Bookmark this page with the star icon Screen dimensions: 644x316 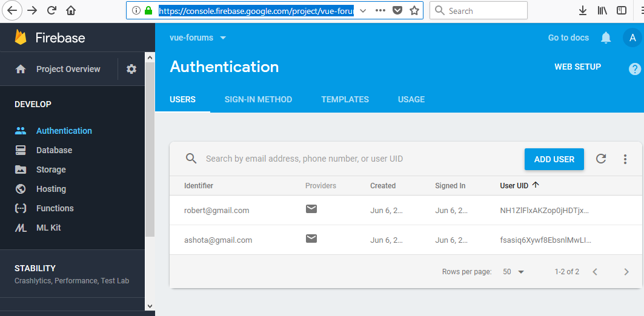(414, 11)
